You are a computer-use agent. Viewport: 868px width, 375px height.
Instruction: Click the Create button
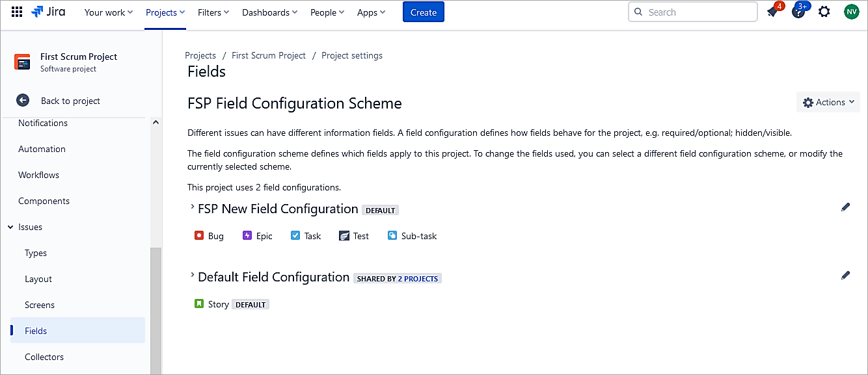pyautogui.click(x=423, y=12)
